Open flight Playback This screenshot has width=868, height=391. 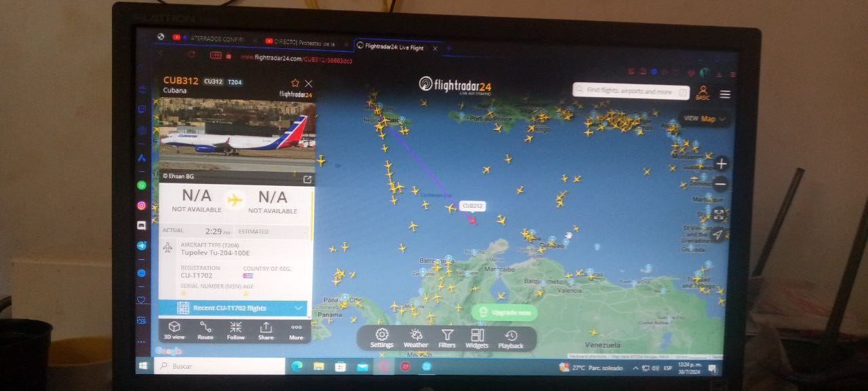point(511,338)
